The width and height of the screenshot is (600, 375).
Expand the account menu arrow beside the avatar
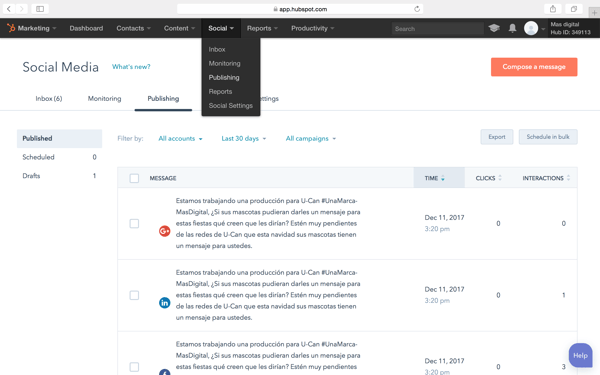pyautogui.click(x=543, y=29)
